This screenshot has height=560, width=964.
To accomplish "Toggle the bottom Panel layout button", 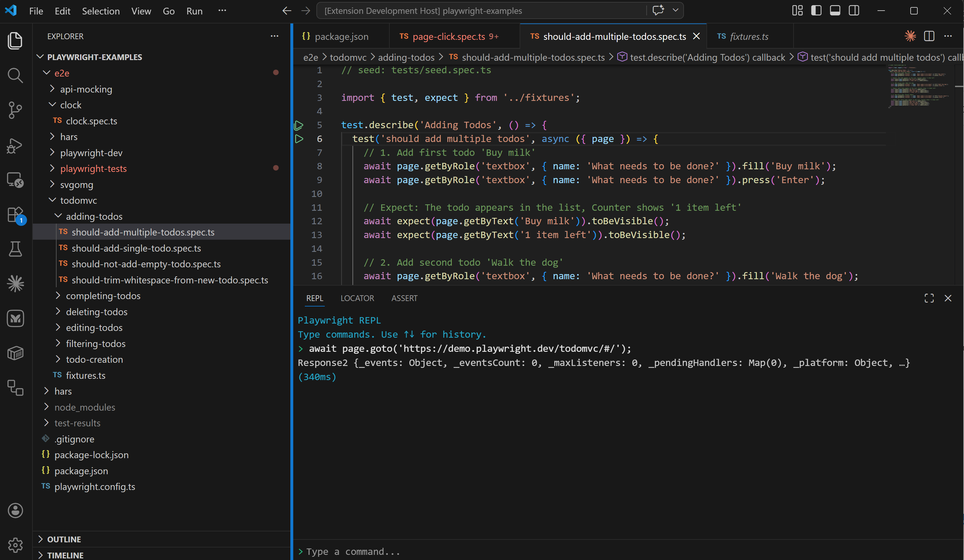I will click(x=835, y=11).
